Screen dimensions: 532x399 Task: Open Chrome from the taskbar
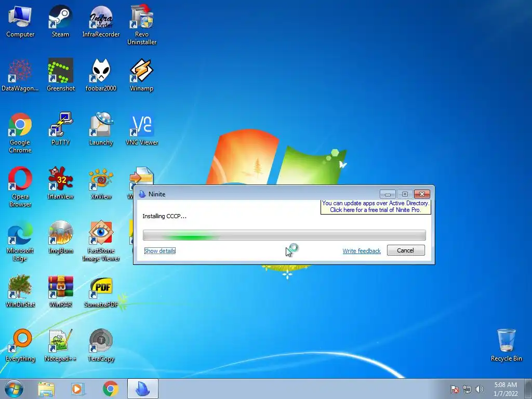(x=111, y=389)
